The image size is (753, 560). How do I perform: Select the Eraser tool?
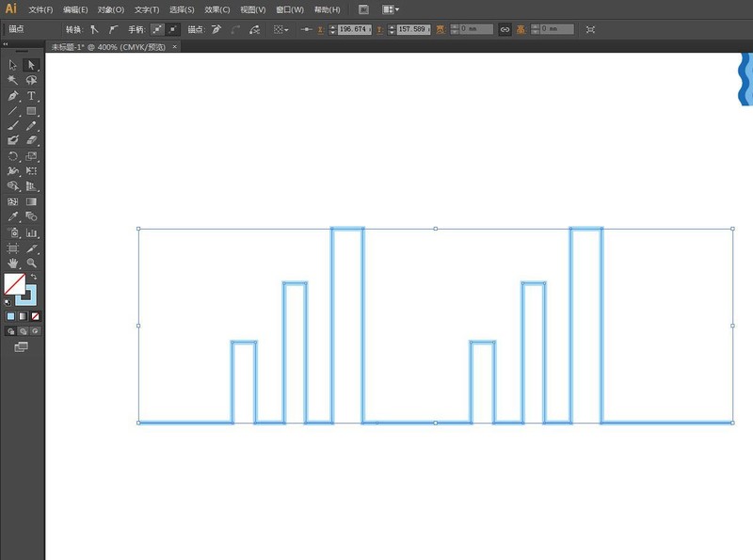[31, 140]
